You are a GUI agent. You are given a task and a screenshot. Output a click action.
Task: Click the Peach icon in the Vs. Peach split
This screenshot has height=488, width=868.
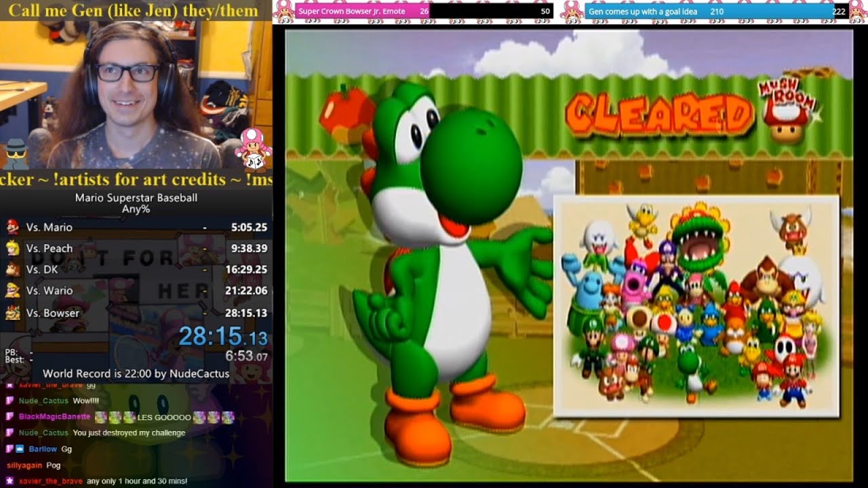13,248
